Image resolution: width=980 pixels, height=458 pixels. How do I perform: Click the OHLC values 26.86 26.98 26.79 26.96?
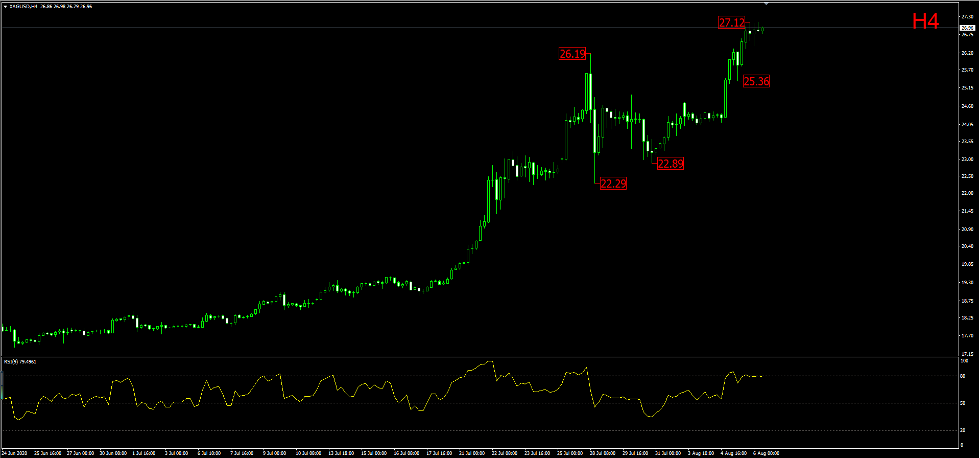point(66,7)
